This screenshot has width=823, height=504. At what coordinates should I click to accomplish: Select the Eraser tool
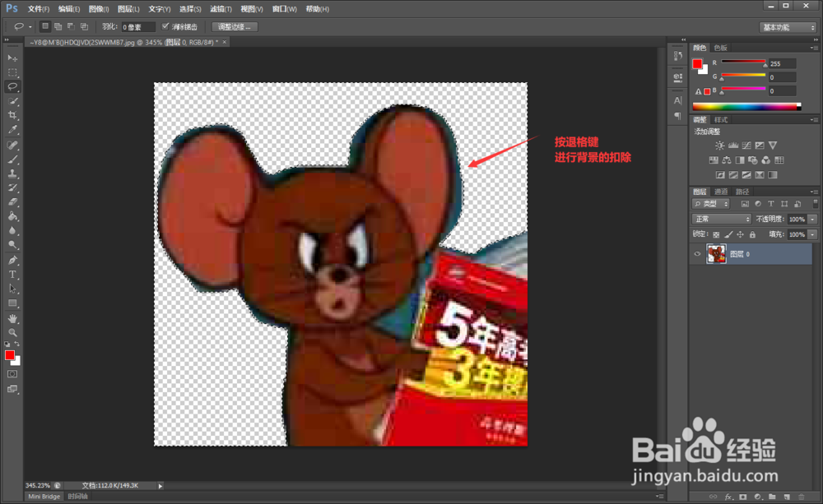tap(12, 201)
